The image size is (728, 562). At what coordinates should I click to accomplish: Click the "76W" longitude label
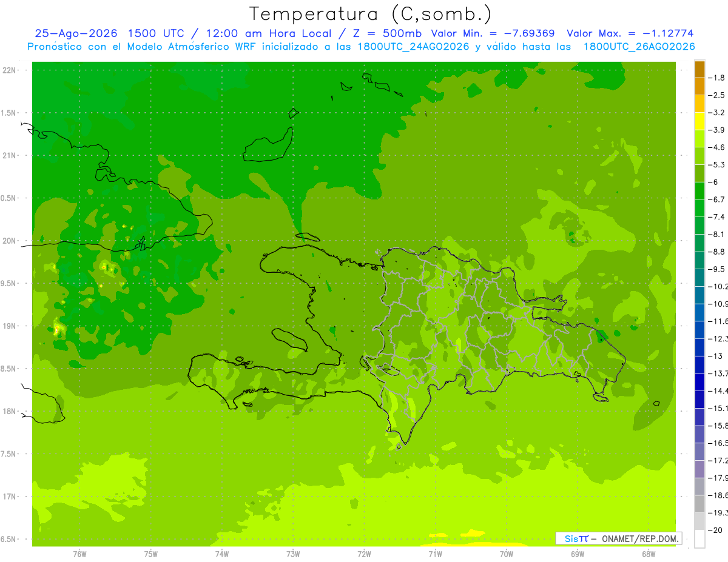[x=79, y=554]
